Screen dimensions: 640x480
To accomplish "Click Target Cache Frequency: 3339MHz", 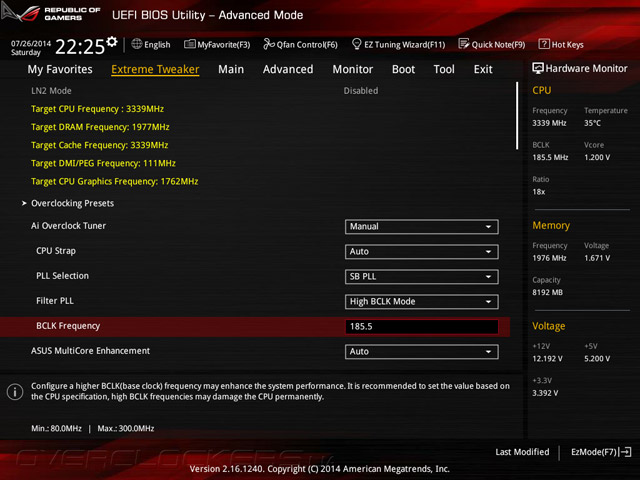I will [x=100, y=145].
